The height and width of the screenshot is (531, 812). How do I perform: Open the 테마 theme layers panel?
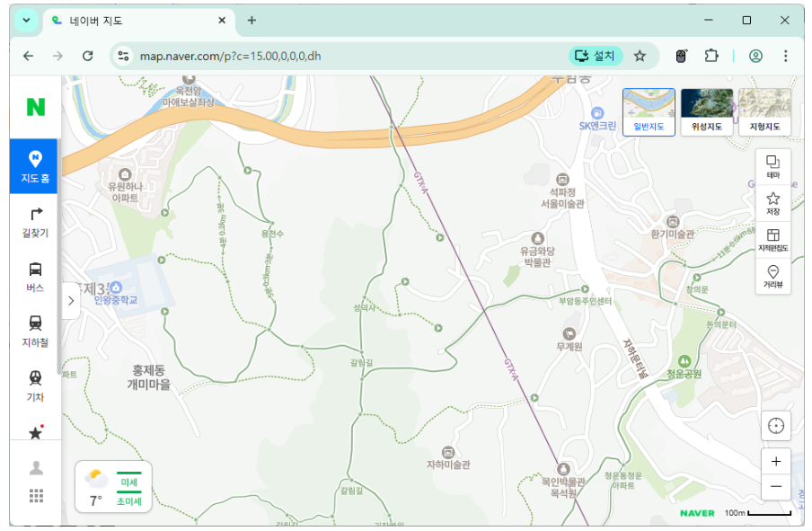tap(772, 166)
